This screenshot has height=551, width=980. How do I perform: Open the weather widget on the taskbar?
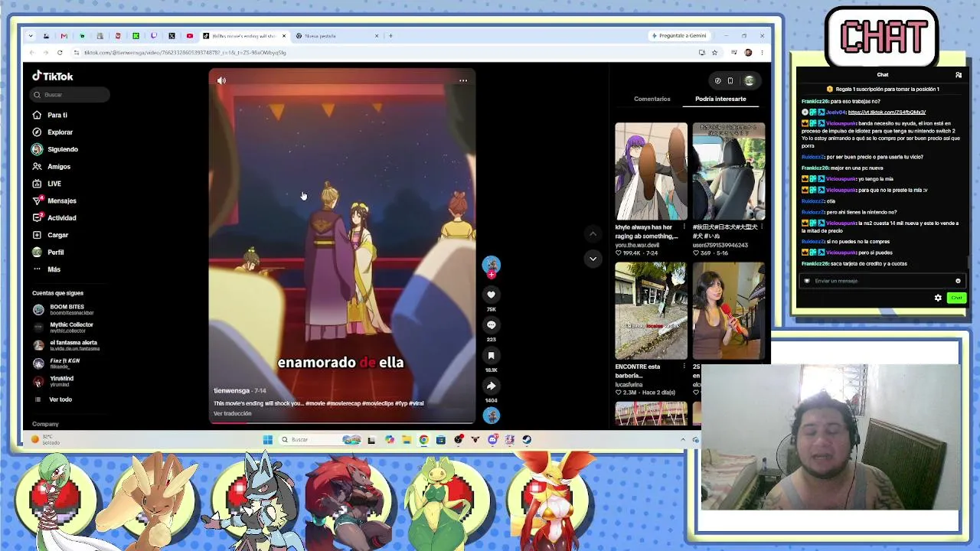(x=46, y=440)
